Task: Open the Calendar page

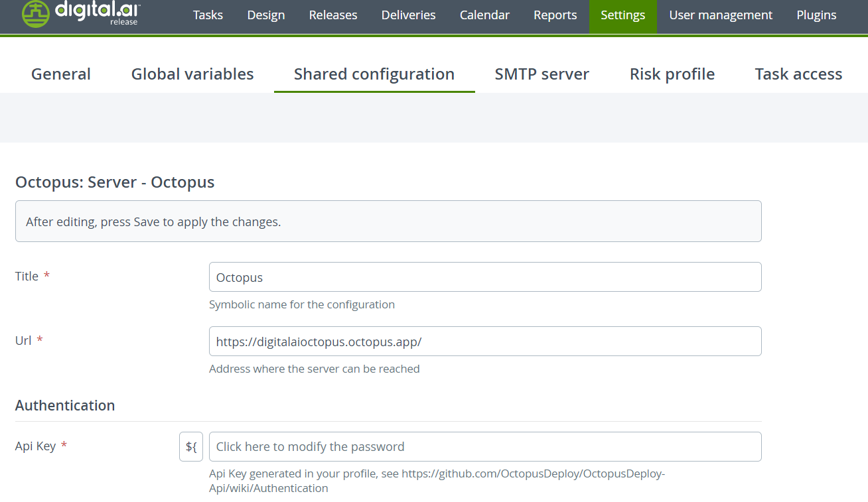Action: coord(485,15)
